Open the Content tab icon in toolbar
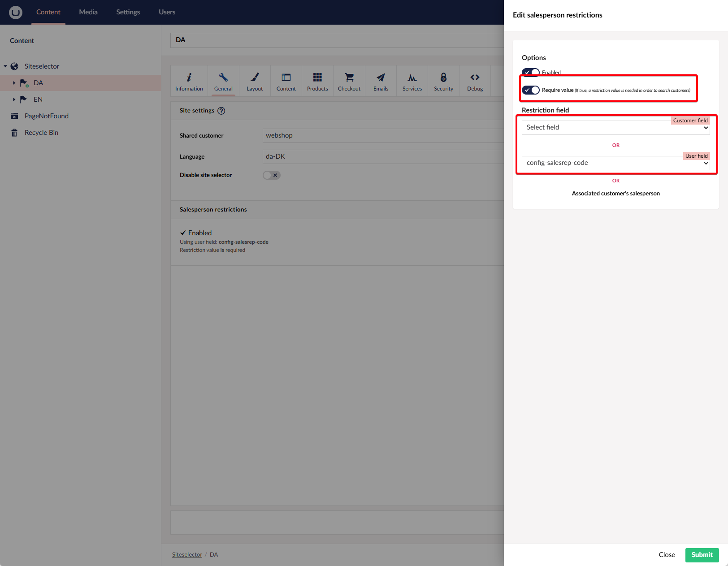This screenshot has height=566, width=728. click(286, 78)
